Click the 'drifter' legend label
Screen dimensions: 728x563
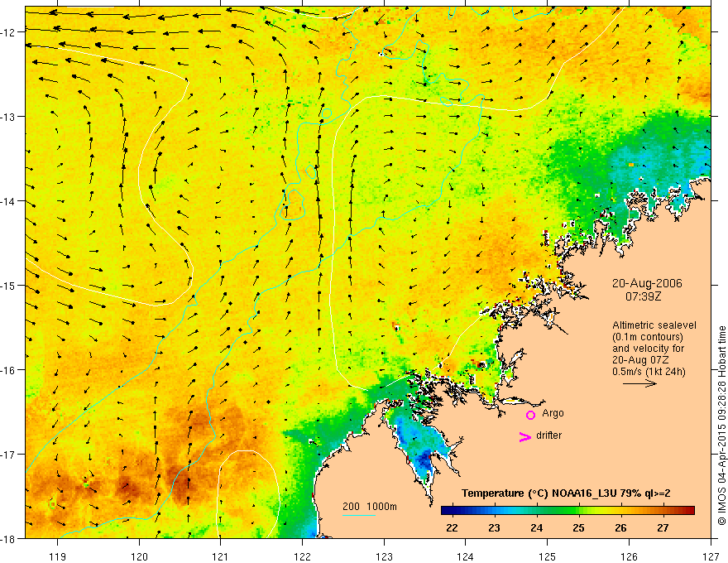point(548,435)
